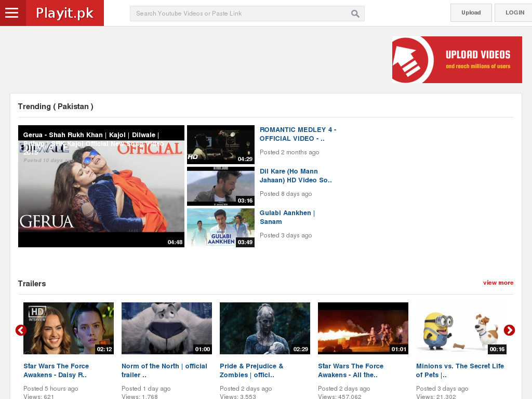Viewport: 532px width, 399px height.
Task: Click the Playit.pk logo
Action: tap(64, 13)
